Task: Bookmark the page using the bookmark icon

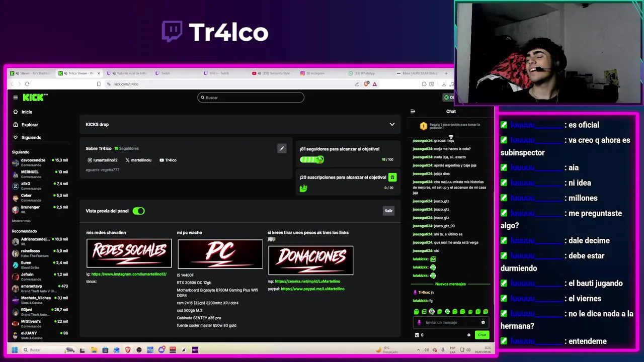Action: (99, 84)
